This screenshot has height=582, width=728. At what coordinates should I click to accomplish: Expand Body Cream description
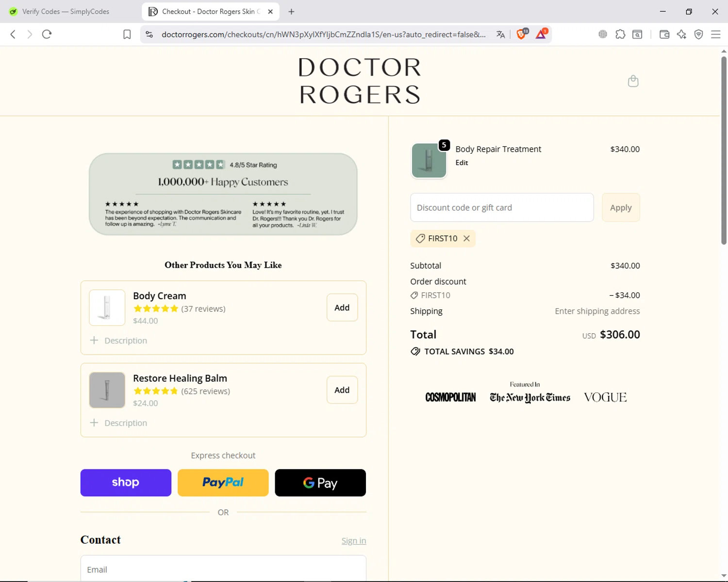point(119,340)
